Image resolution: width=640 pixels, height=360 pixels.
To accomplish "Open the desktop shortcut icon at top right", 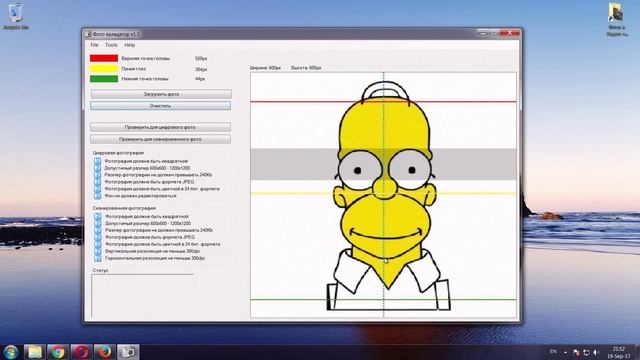I will click(616, 19).
